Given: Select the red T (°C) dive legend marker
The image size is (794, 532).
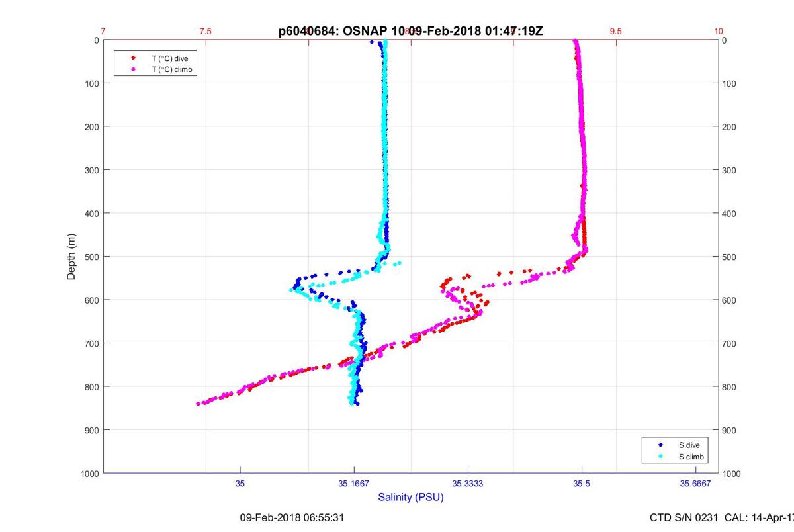Looking at the screenshot, I should [x=134, y=58].
